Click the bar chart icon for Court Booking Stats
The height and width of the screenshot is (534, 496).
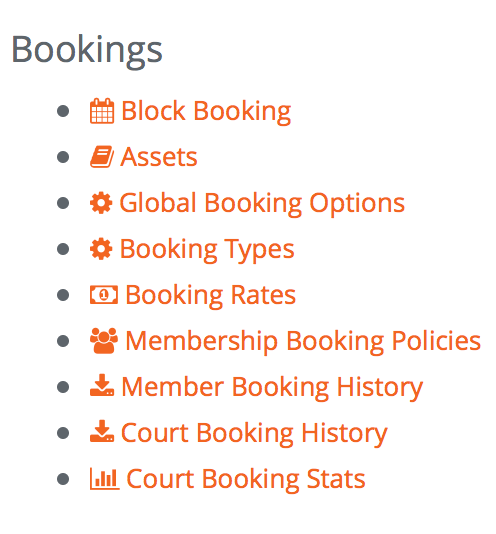tap(105, 478)
